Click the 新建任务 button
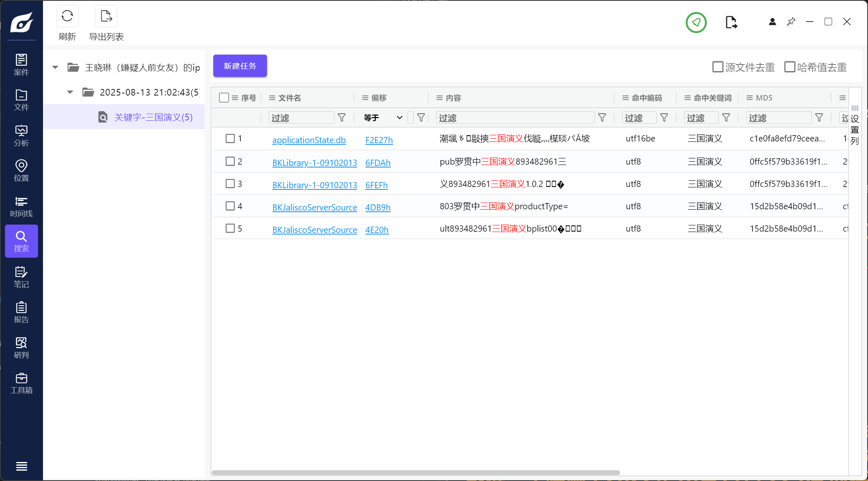Image resolution: width=868 pixels, height=481 pixels. (x=240, y=66)
